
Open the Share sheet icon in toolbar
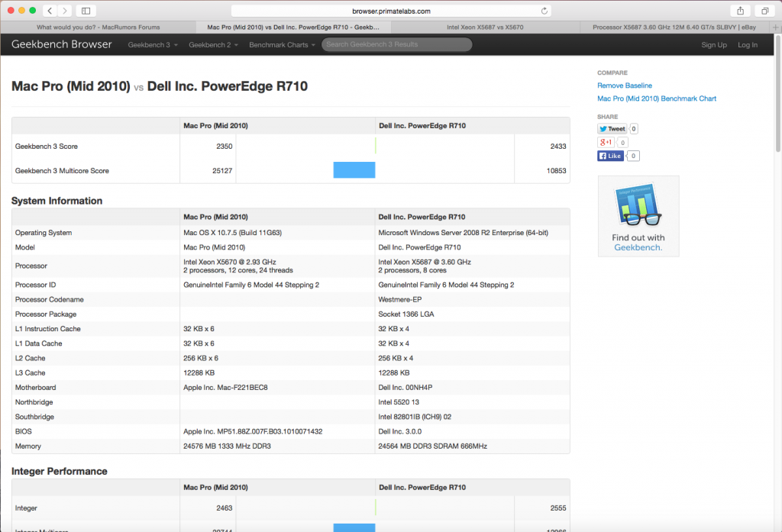(741, 11)
